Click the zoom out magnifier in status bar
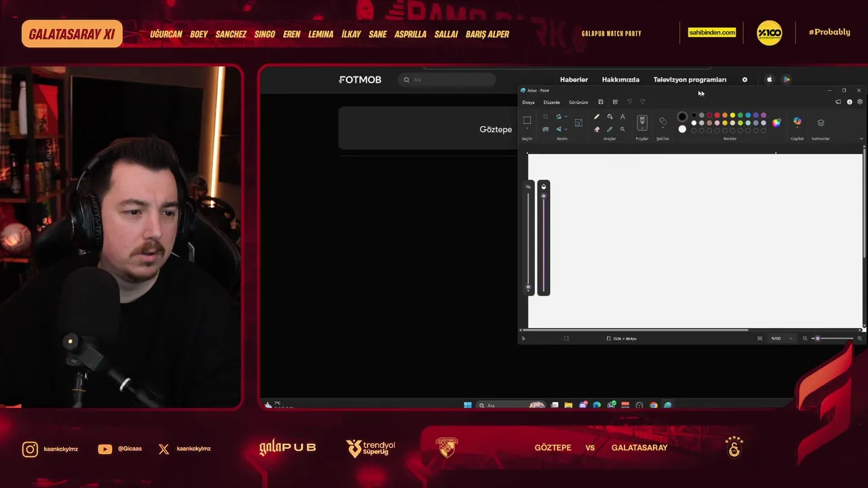Viewport: 868px width, 488px height. [805, 338]
